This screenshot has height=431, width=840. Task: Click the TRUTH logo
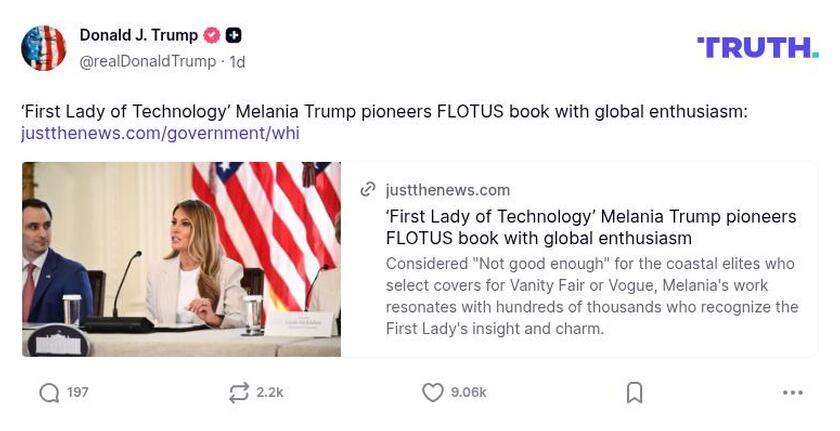tap(758, 47)
